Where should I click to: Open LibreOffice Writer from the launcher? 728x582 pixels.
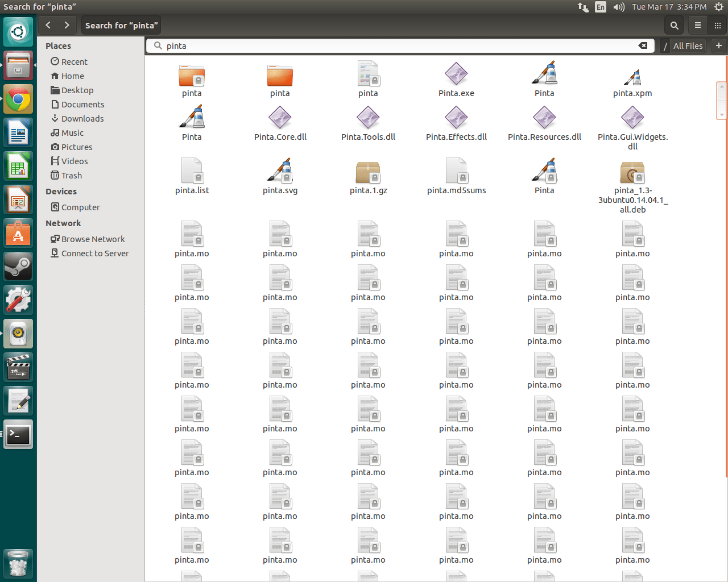[x=18, y=132]
